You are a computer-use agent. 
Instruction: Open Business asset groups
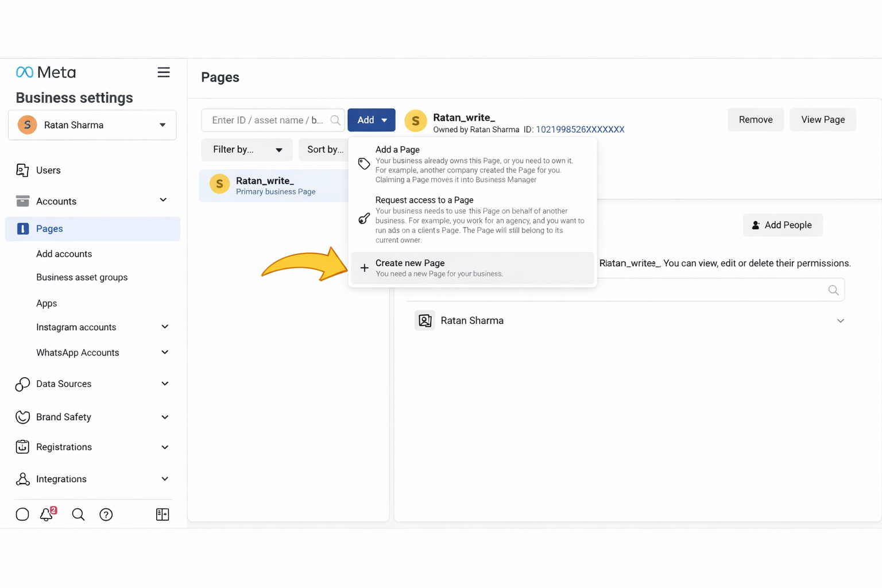point(82,277)
